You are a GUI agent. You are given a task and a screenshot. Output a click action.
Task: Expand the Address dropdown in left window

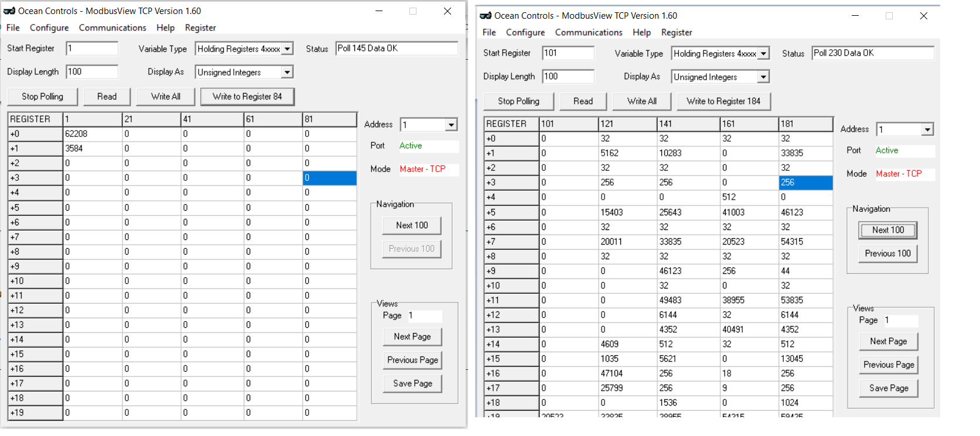click(x=451, y=125)
